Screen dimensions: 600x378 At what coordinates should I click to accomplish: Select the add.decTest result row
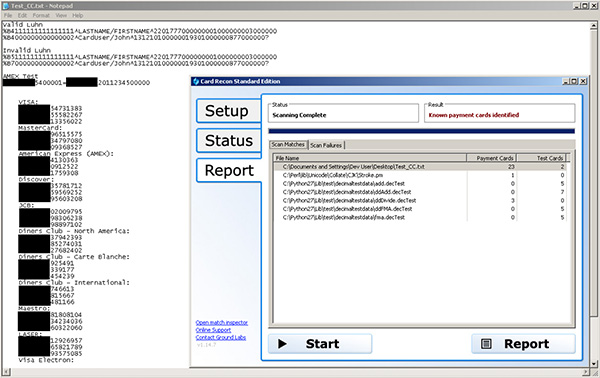[x=420, y=184]
